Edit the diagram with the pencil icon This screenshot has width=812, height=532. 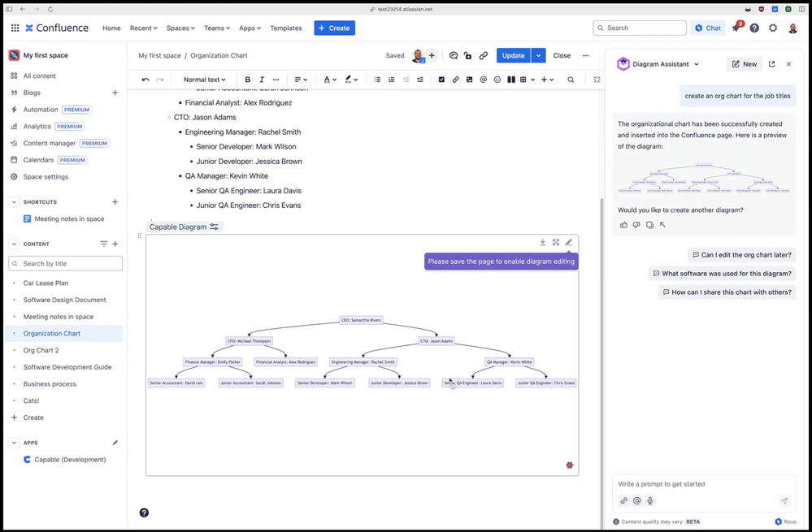click(569, 242)
